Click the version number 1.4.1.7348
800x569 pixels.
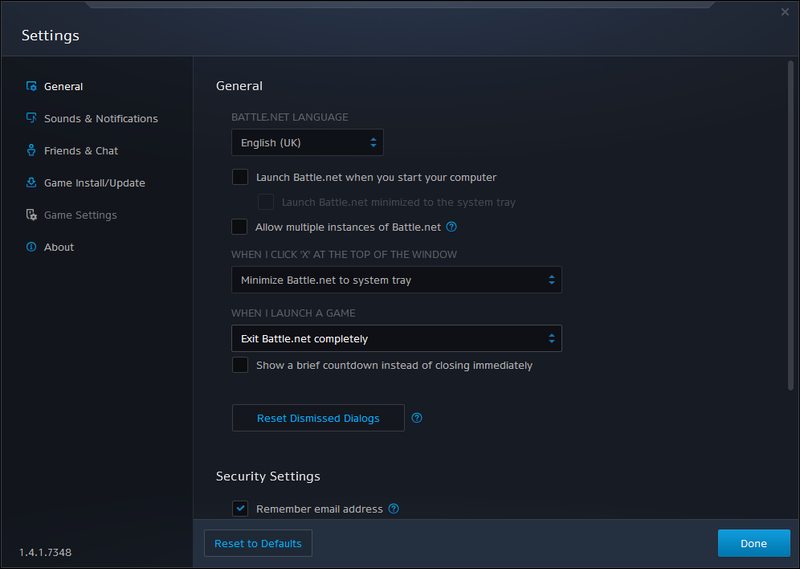[45, 552]
